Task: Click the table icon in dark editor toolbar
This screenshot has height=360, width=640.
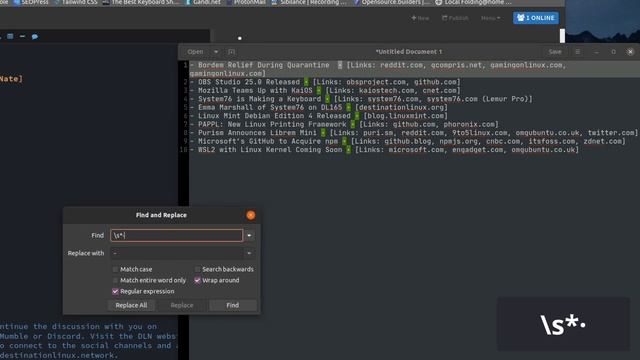Action: [10, 36]
